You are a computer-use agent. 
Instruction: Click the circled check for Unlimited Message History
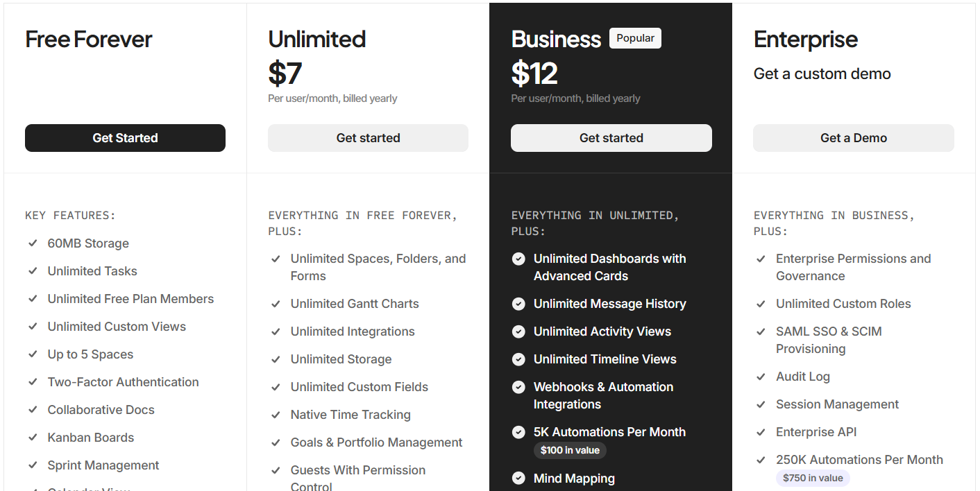coord(518,304)
